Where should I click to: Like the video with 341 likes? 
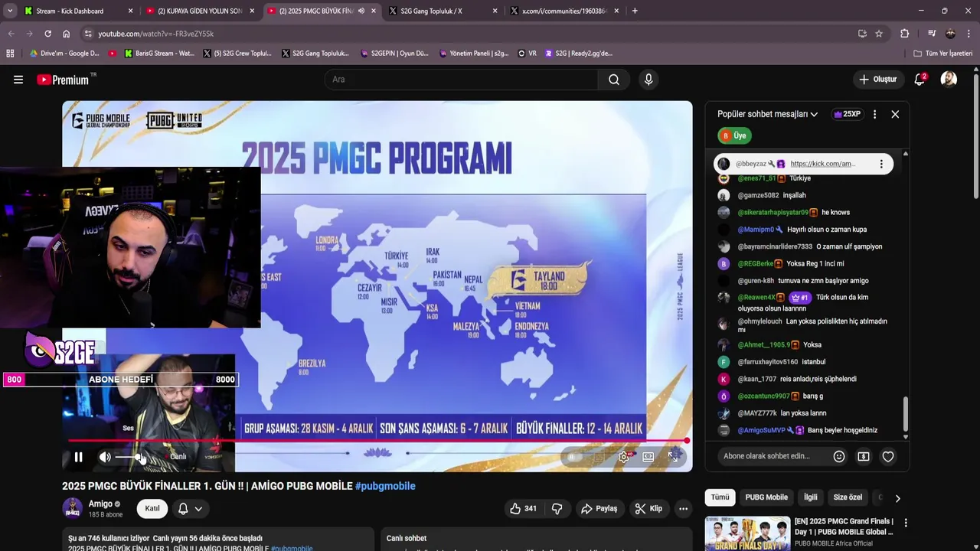point(523,508)
